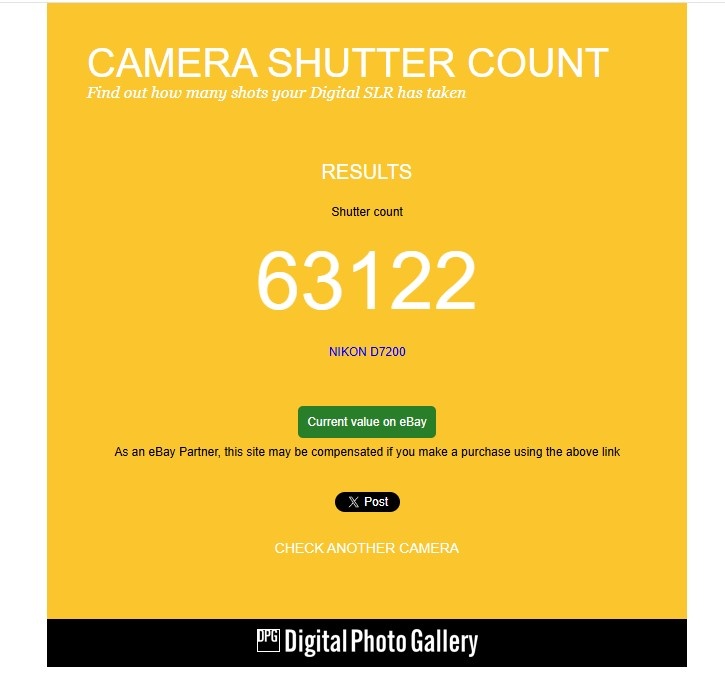Click the word 'CAMERA' in the page title
725x687 pixels.
(x=172, y=62)
